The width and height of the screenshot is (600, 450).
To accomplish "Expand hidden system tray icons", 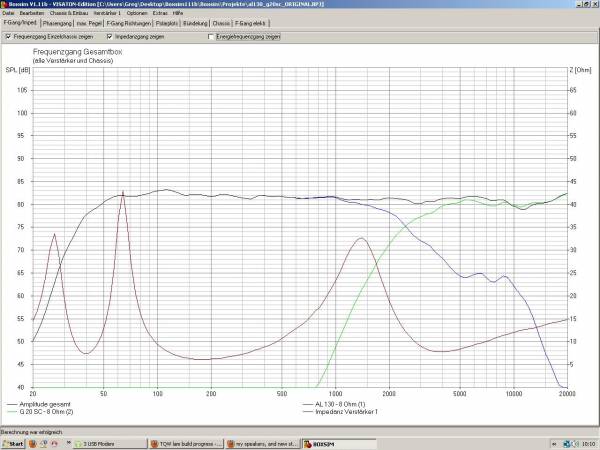I will coord(554,444).
